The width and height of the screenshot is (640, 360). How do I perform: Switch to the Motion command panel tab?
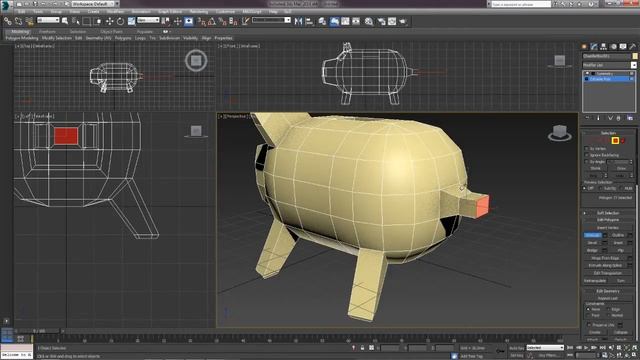click(613, 47)
